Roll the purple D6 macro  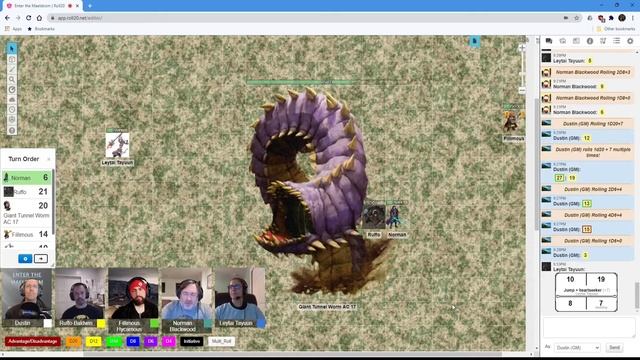151,341
